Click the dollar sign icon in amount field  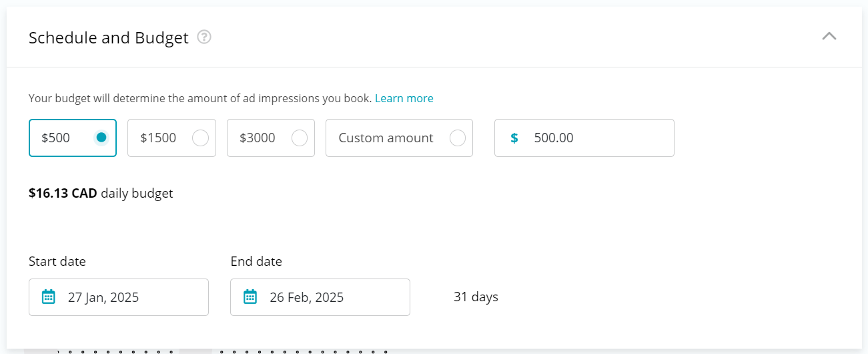click(x=514, y=138)
